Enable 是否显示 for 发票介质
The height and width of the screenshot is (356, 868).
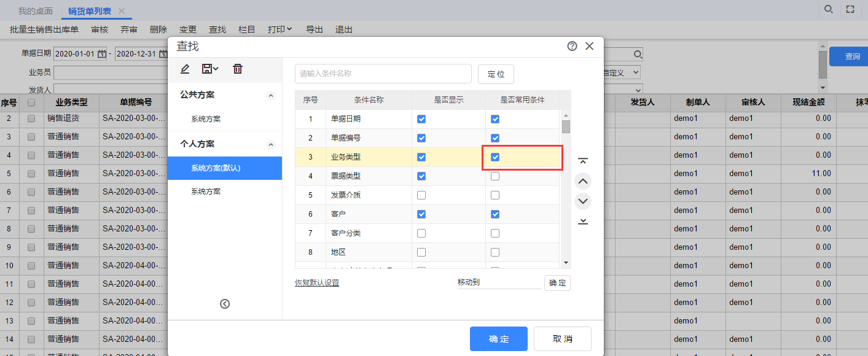pyautogui.click(x=421, y=195)
